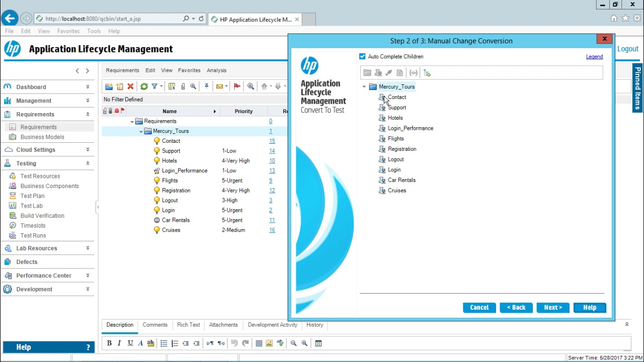Insert a table in description editor
This screenshot has height=362, width=644.
(259, 343)
